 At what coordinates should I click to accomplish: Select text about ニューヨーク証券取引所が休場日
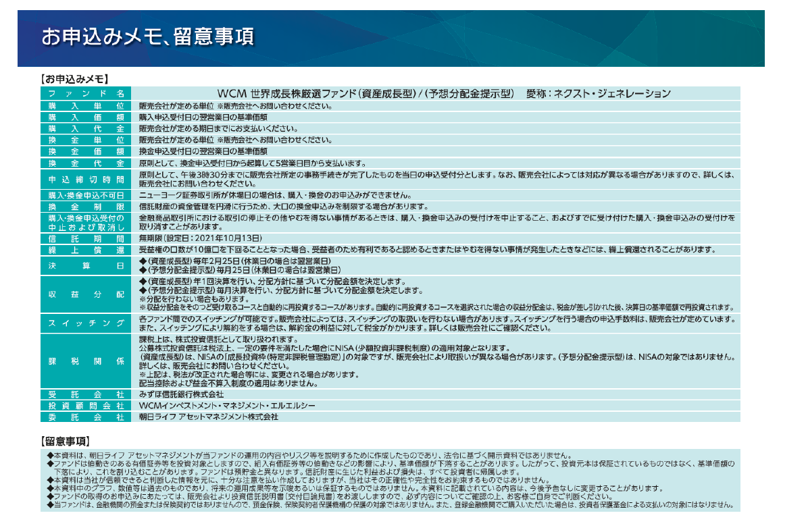click(275, 195)
